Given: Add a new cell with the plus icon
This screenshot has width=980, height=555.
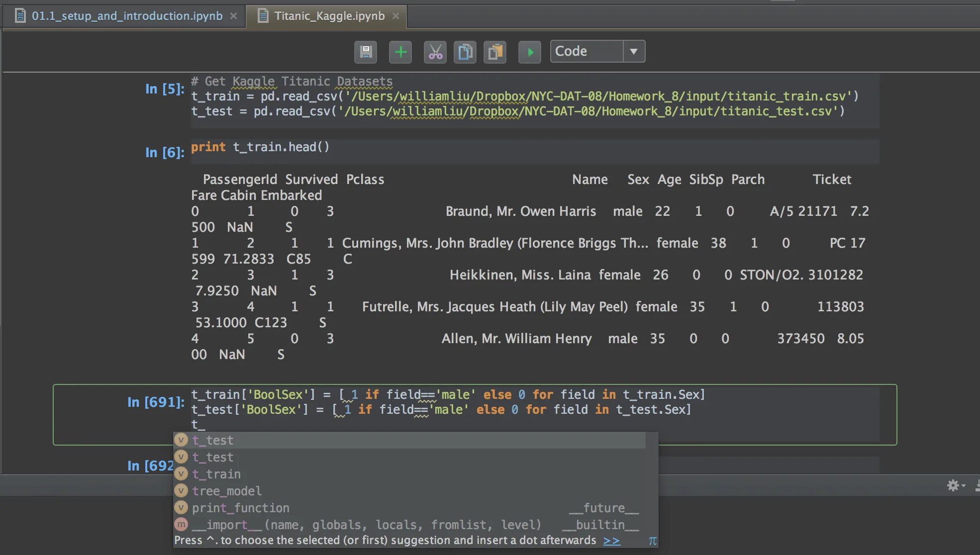Looking at the screenshot, I should pos(400,52).
